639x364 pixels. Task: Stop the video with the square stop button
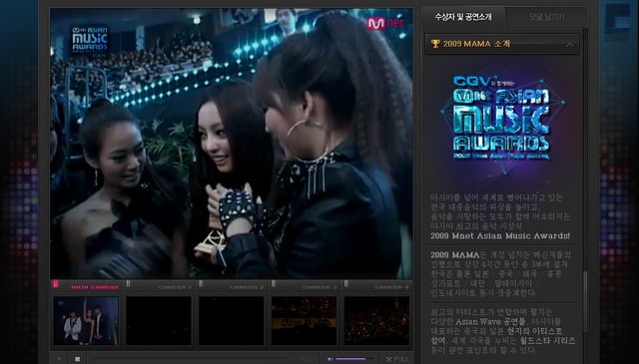(78, 359)
